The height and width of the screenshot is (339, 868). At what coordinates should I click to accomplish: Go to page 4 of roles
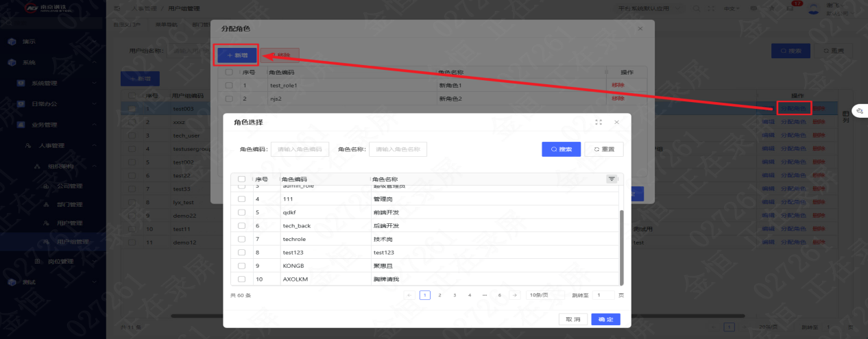coord(470,295)
